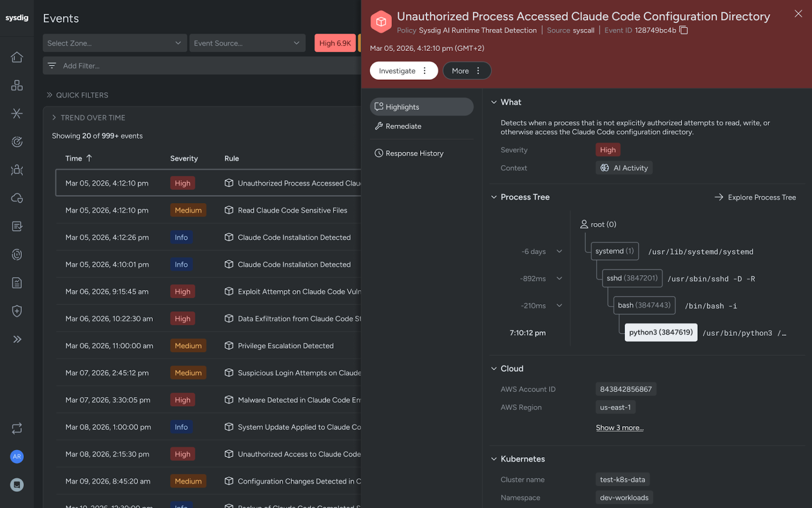The height and width of the screenshot is (508, 812).
Task: Select bash (3847443) process node
Action: (644, 305)
